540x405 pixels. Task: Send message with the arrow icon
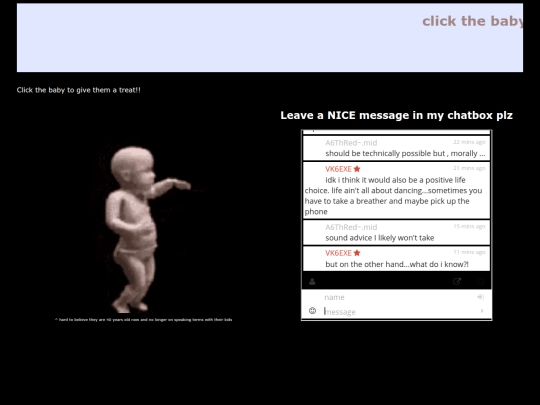coord(482,311)
